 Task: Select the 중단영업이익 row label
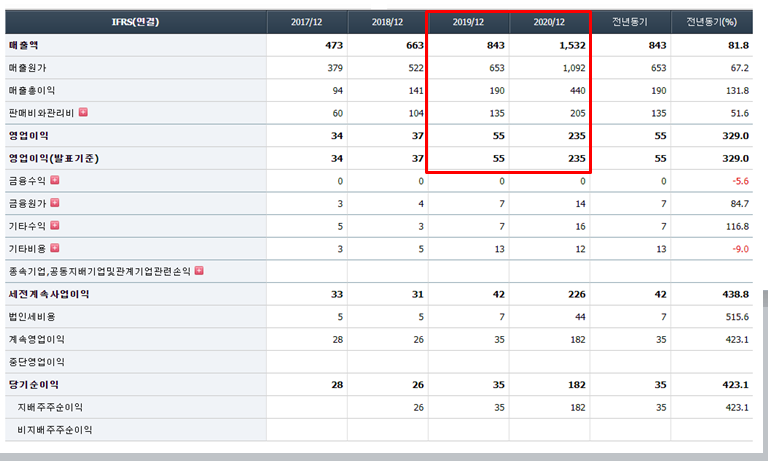tap(37, 362)
